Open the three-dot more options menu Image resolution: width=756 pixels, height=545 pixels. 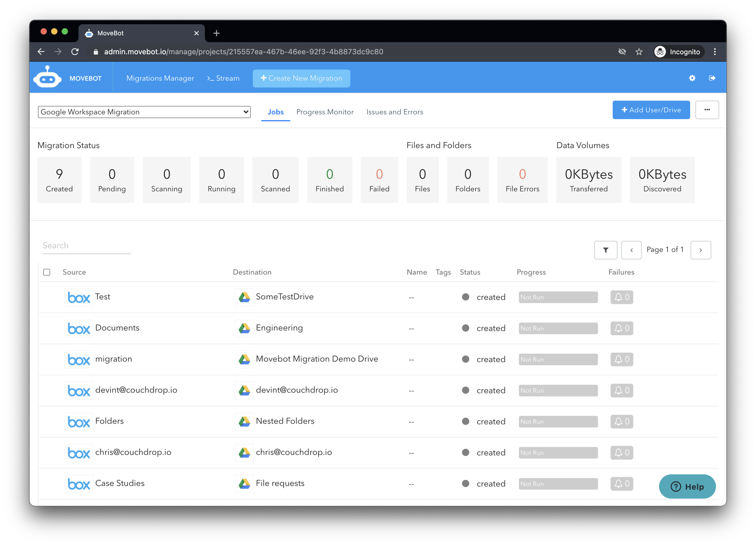[x=707, y=110]
